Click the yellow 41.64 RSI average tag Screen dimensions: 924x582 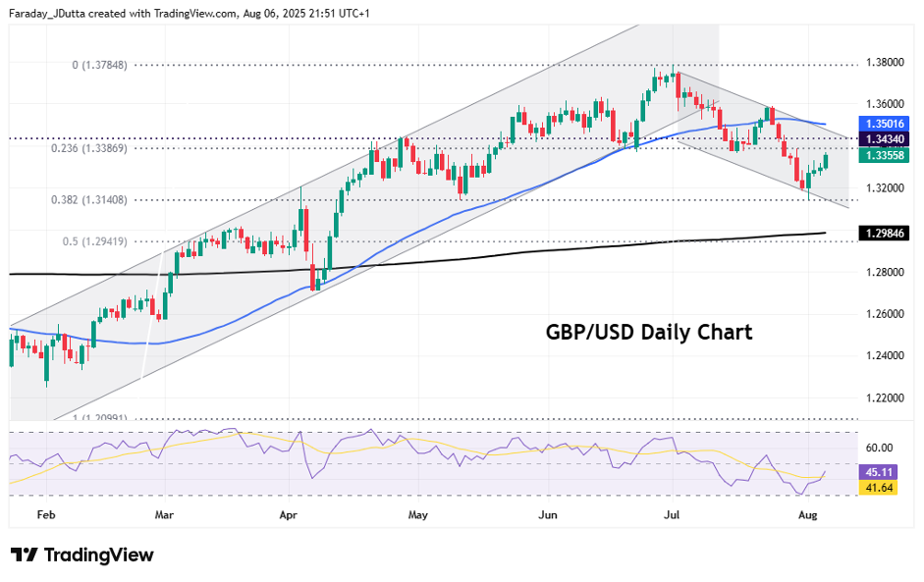tap(876, 487)
